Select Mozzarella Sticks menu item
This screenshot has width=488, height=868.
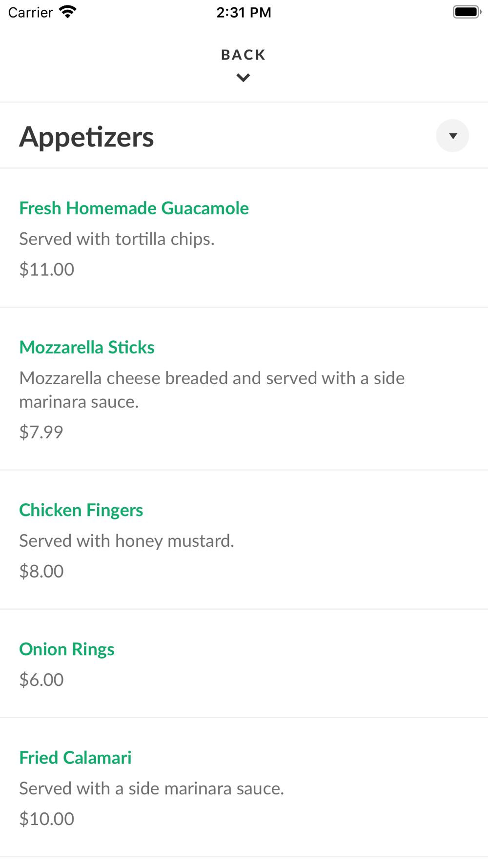(87, 348)
